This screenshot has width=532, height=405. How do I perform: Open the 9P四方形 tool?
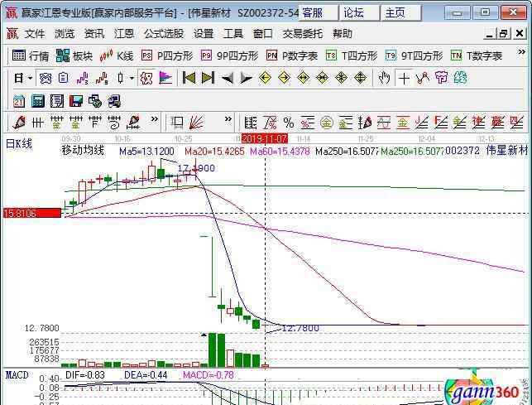[x=229, y=55]
